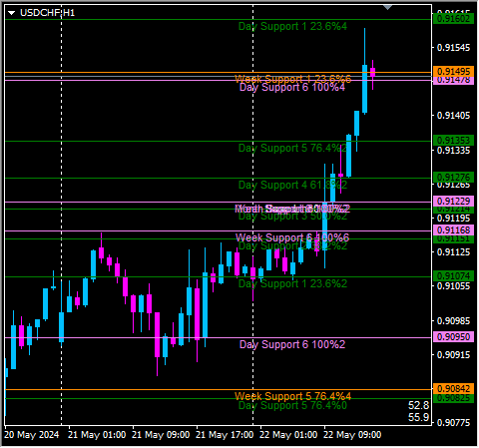Click the 0.91276 green price label
479x448 pixels.
coord(453,177)
